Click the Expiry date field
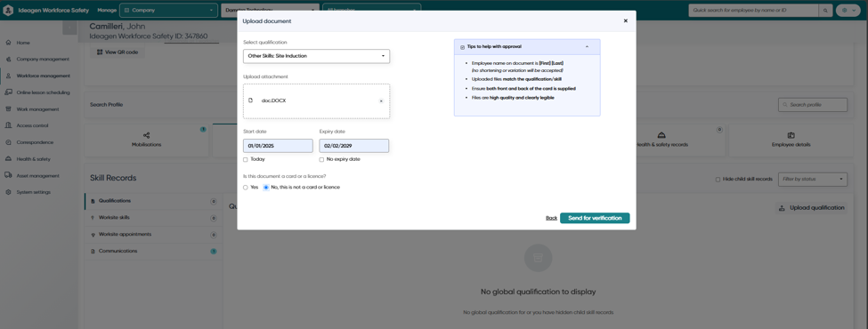 pyautogui.click(x=354, y=146)
